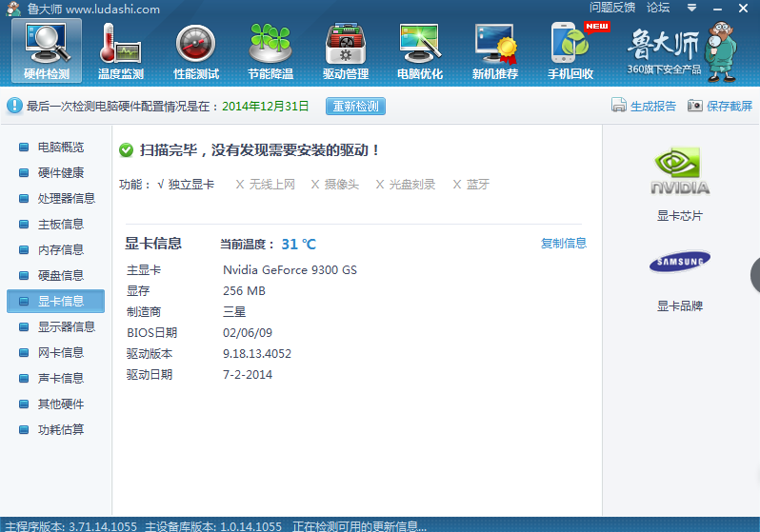Open the title bar dropdown menu arrow

690,8
